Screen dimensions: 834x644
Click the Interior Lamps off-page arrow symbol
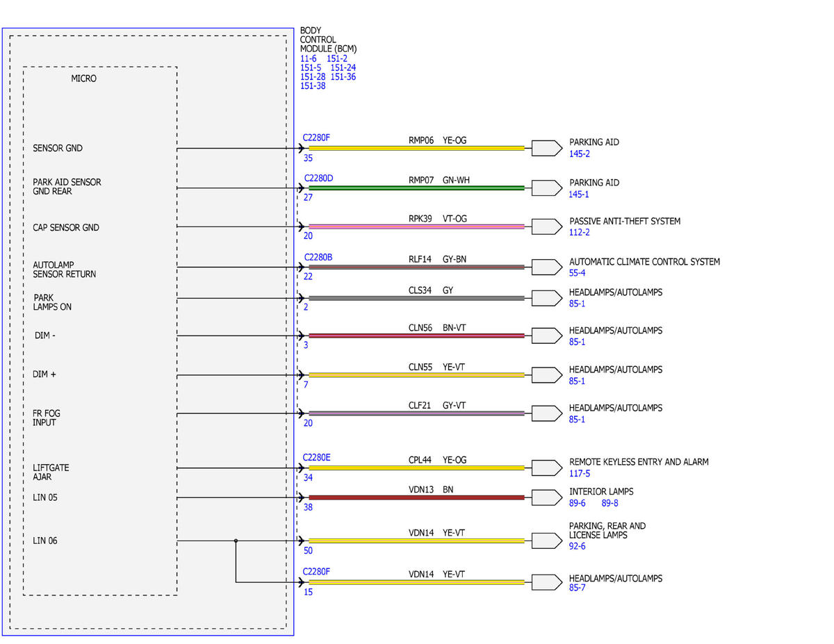coord(546,497)
